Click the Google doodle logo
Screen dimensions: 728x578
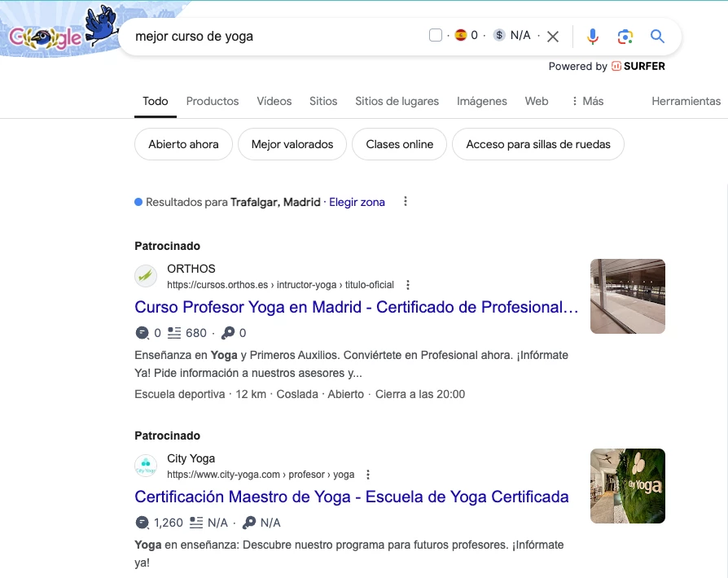(57, 33)
